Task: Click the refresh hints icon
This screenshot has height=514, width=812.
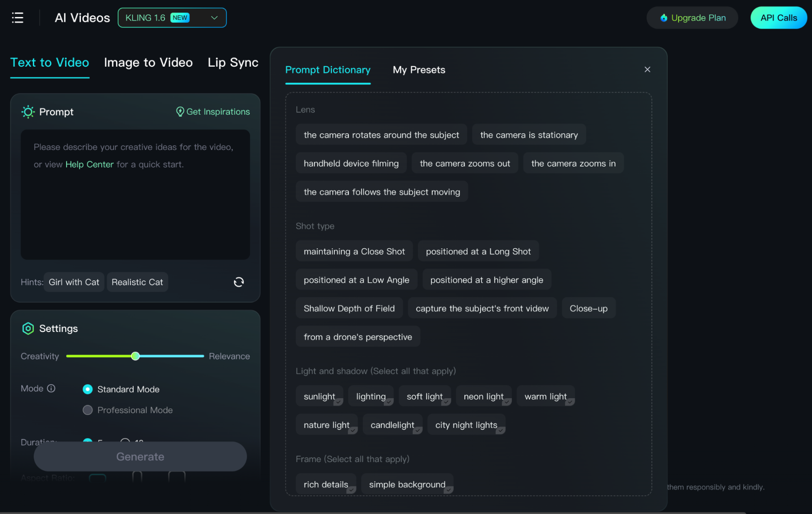Action: tap(239, 282)
